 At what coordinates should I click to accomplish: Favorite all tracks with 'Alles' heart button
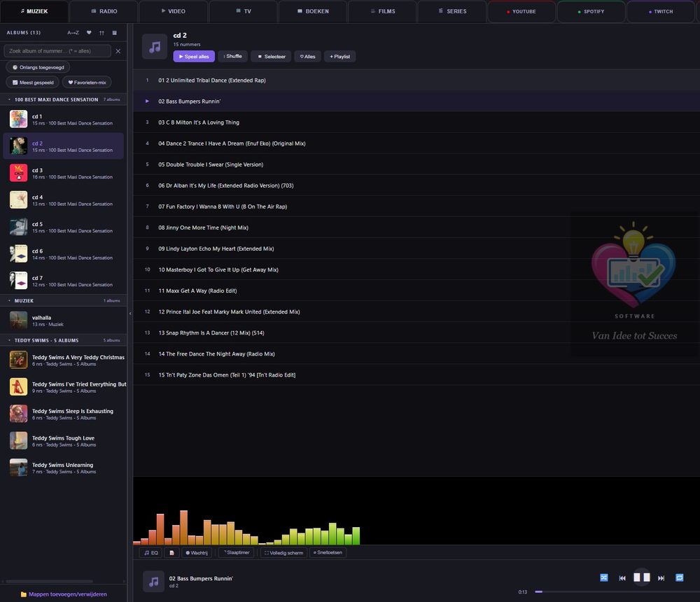coord(307,56)
